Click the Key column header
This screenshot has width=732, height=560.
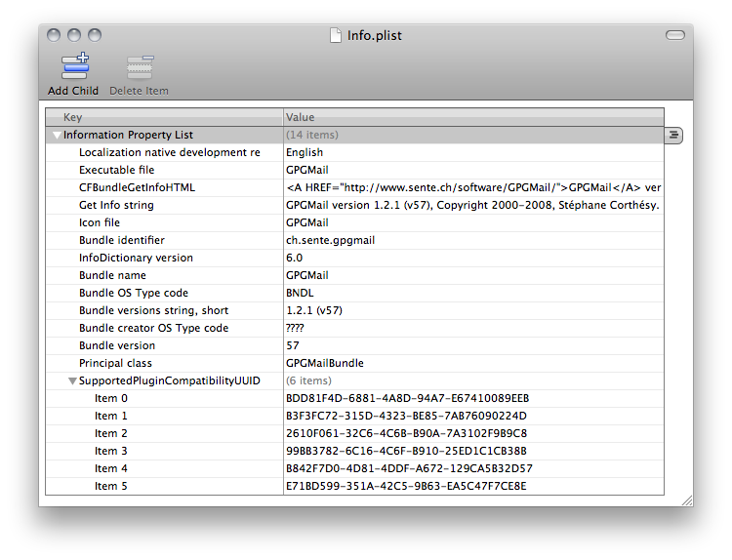pos(164,117)
